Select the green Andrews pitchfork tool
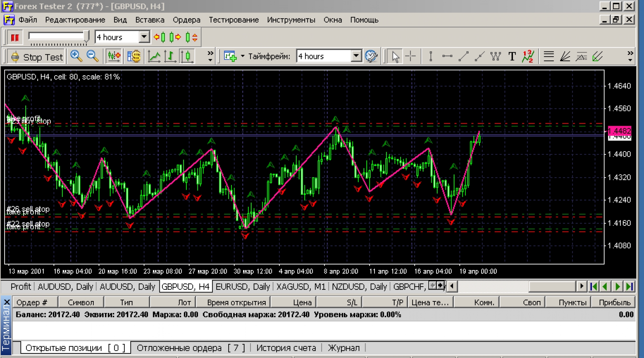Screen dimensions: 644x358 click(598, 57)
